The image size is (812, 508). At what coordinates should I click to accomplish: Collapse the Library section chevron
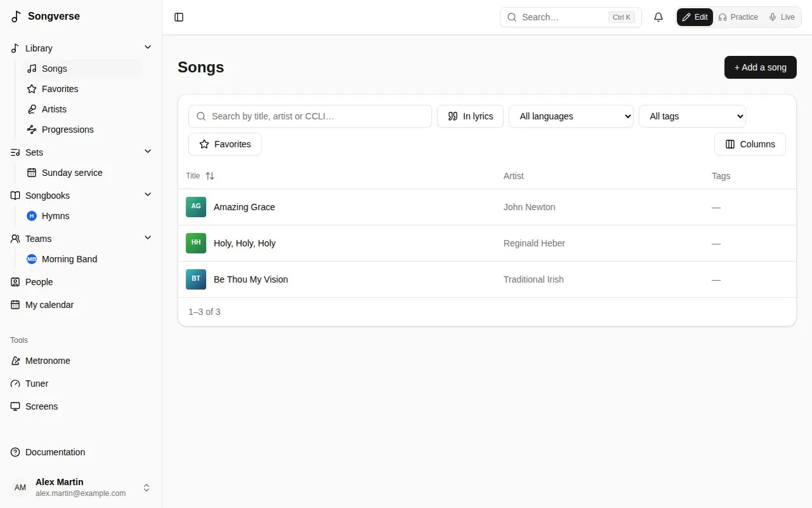click(x=148, y=48)
